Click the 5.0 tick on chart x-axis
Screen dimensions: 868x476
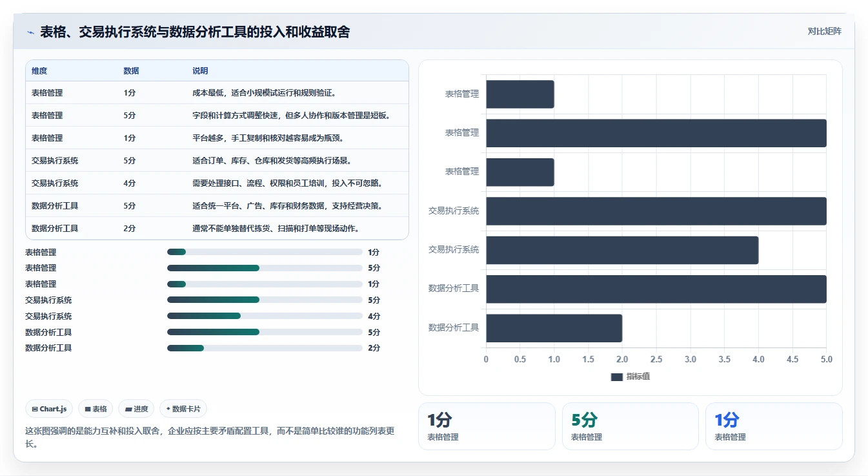[826, 359]
